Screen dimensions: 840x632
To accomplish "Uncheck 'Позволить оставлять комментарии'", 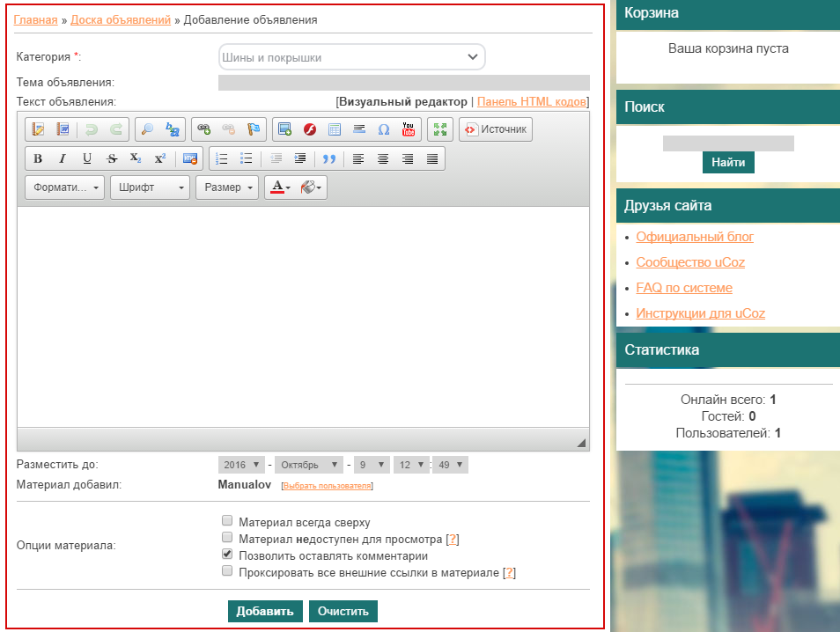I will (x=227, y=555).
